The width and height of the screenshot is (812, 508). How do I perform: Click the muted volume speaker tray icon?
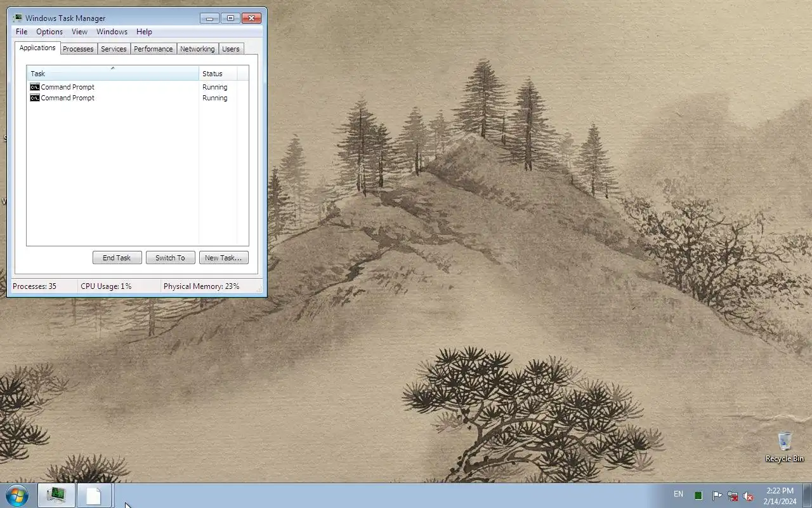click(x=749, y=496)
